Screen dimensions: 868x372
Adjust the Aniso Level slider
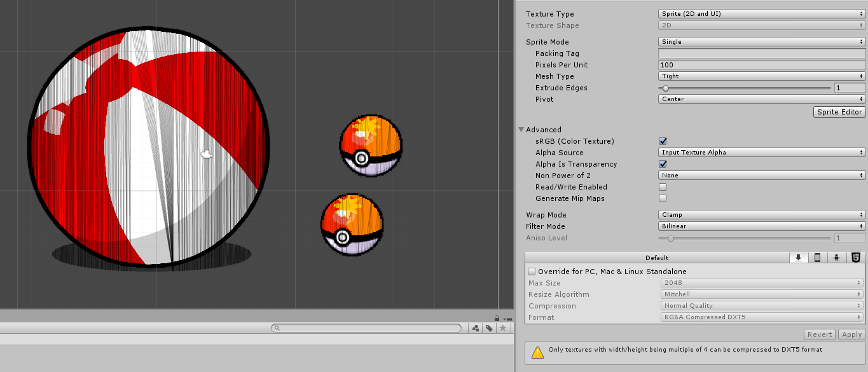point(745,238)
